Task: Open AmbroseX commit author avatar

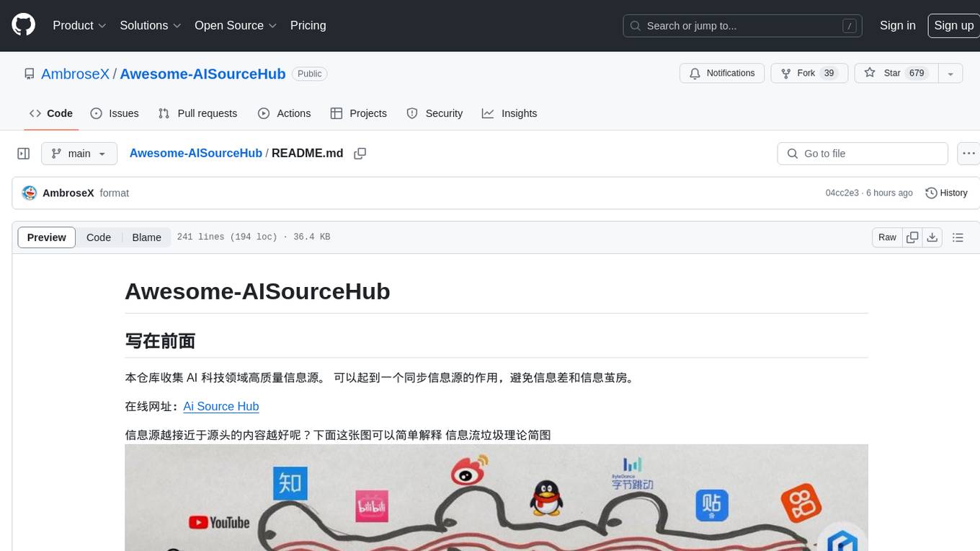Action: [30, 193]
